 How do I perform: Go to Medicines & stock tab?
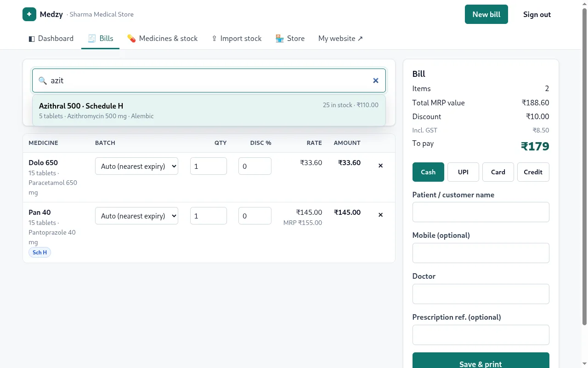162,39
